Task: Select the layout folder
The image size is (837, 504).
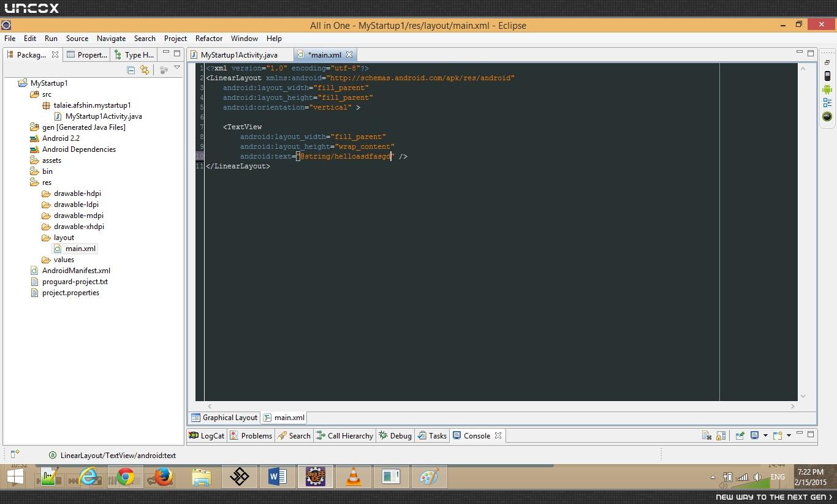Action: [x=64, y=237]
